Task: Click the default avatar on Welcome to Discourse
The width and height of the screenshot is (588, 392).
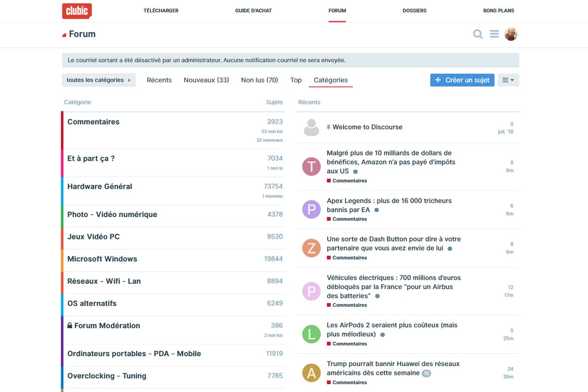Action: [311, 127]
